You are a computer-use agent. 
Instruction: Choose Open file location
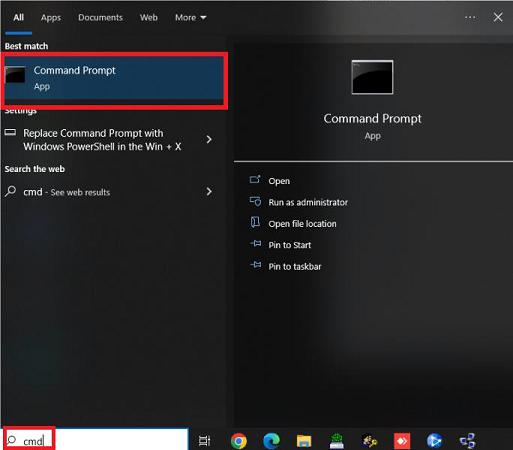pyautogui.click(x=302, y=224)
